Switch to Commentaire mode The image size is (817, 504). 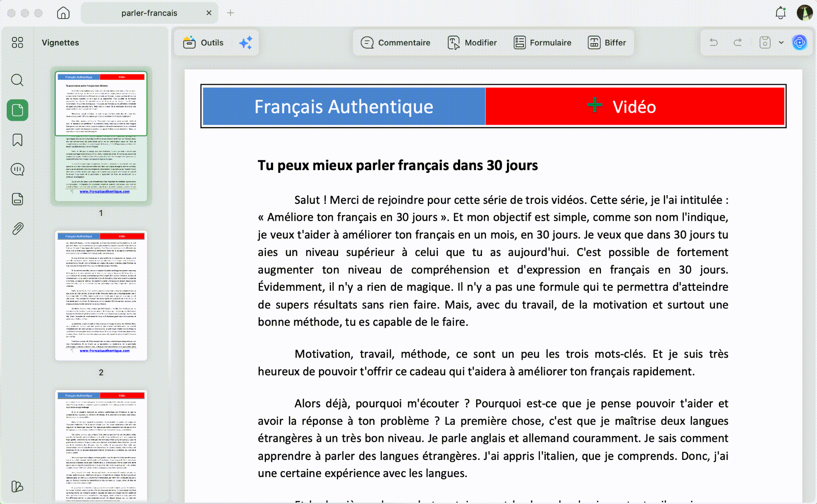click(x=396, y=43)
